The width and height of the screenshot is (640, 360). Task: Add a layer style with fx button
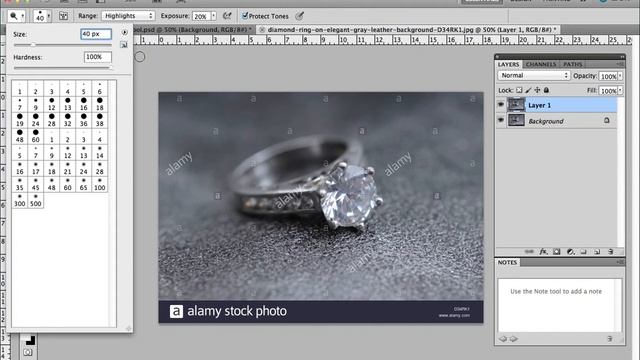pos(543,251)
